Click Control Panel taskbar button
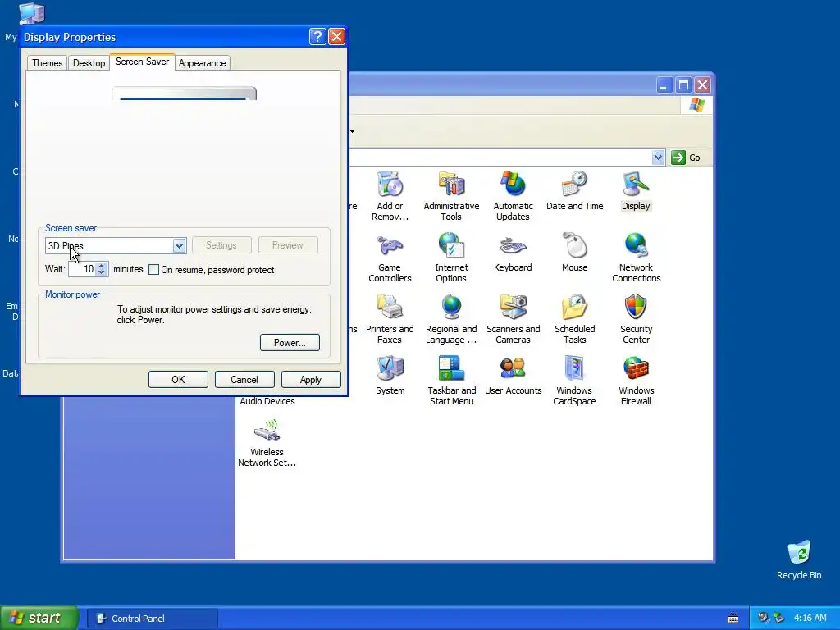 click(x=152, y=619)
